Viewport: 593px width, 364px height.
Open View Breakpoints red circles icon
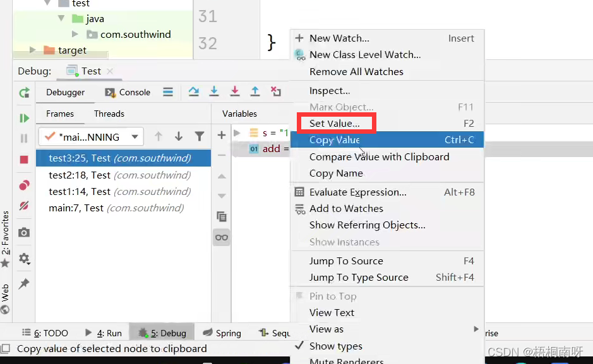point(24,185)
